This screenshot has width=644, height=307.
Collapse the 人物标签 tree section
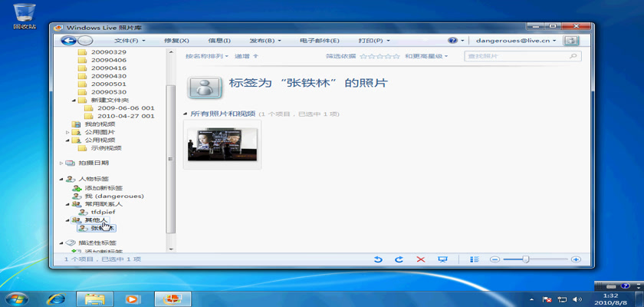(61, 179)
